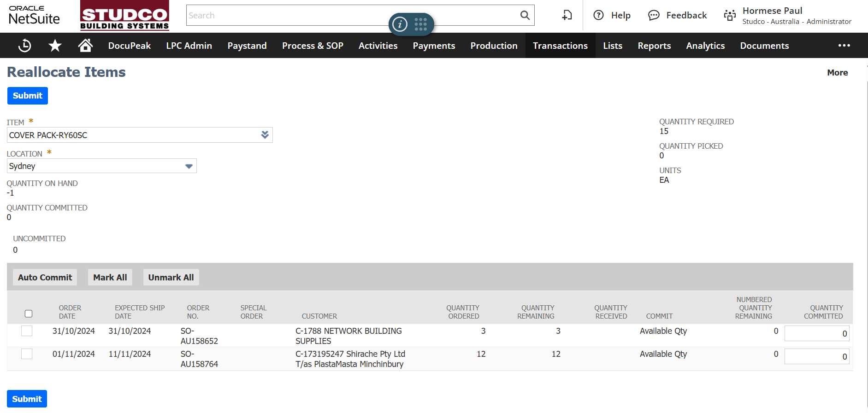This screenshot has width=868, height=413.
Task: Check the row for order SO-AU158652
Action: coord(27,331)
